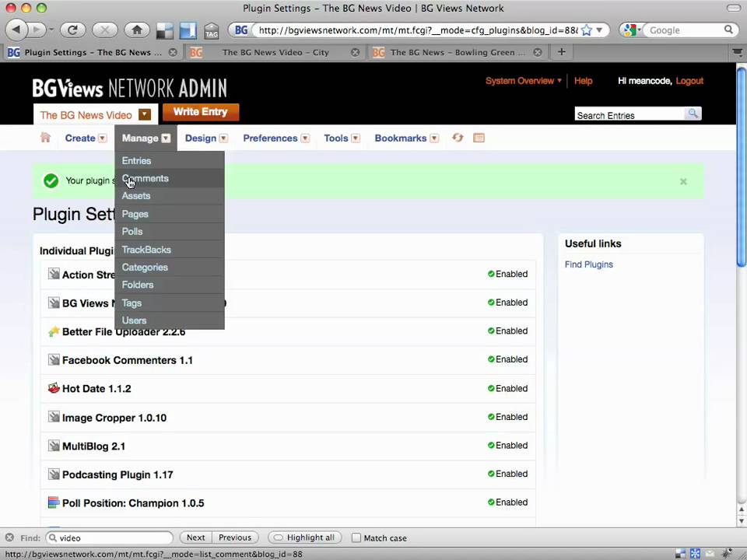747x560 pixels.
Task: Click the Podcasting Plugin icon
Action: (54, 474)
